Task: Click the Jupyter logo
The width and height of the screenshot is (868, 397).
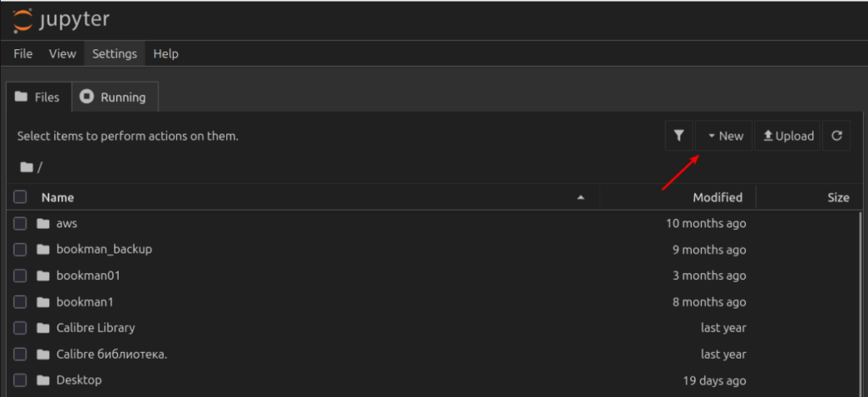Action: 61,19
